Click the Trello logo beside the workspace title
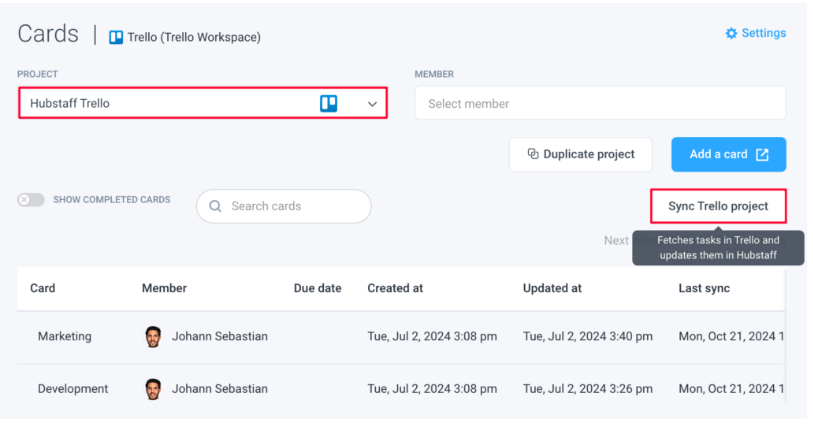Image resolution: width=813 pixels, height=426 pixels. tap(116, 37)
